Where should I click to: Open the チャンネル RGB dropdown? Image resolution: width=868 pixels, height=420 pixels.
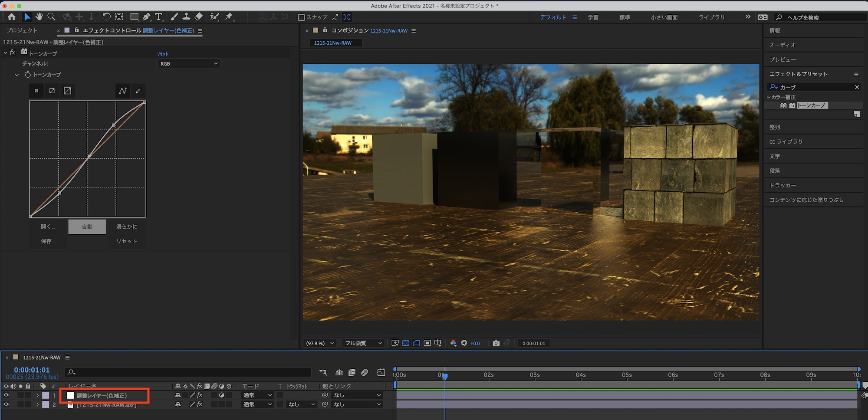(x=189, y=64)
